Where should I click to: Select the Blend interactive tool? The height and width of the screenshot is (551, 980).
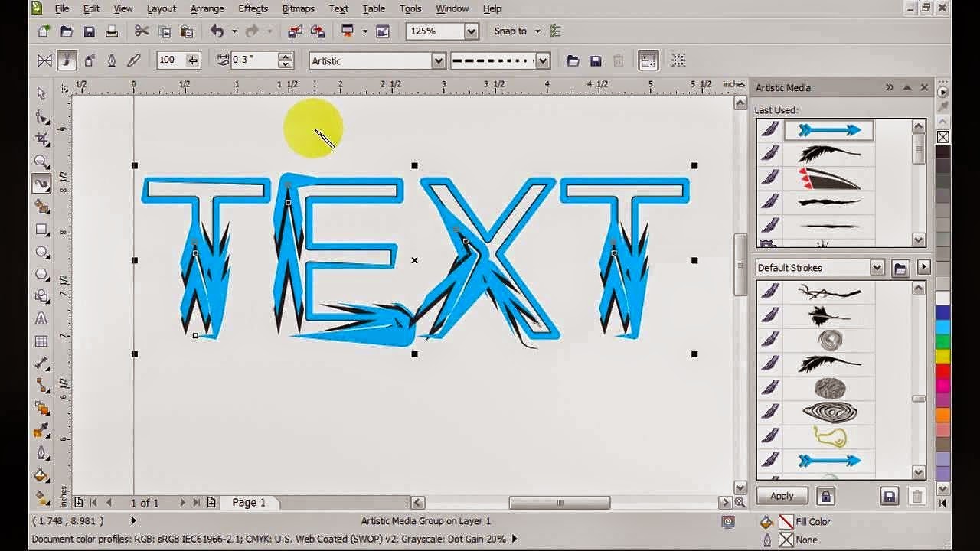(41, 409)
